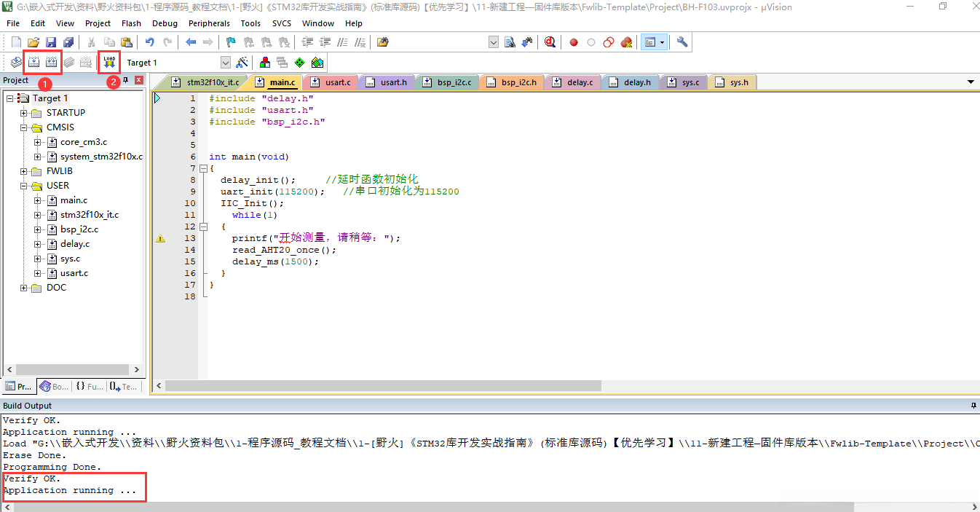Save all files using stacked disks icon

68,42
